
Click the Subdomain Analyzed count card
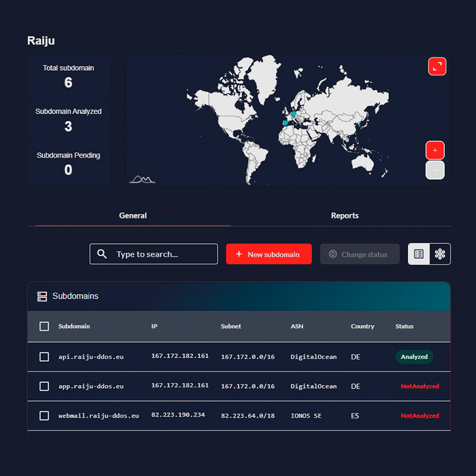68,121
